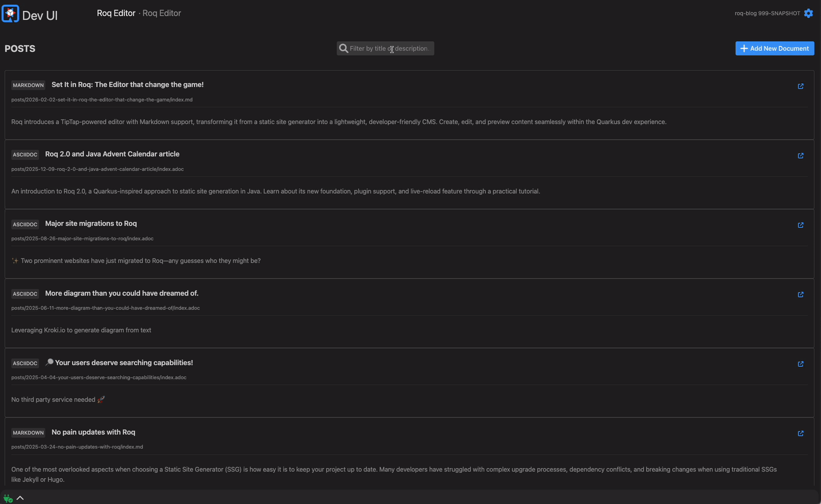Open external link for Roq 2.0 Advent article
This screenshot has width=821, height=504.
pyautogui.click(x=800, y=156)
